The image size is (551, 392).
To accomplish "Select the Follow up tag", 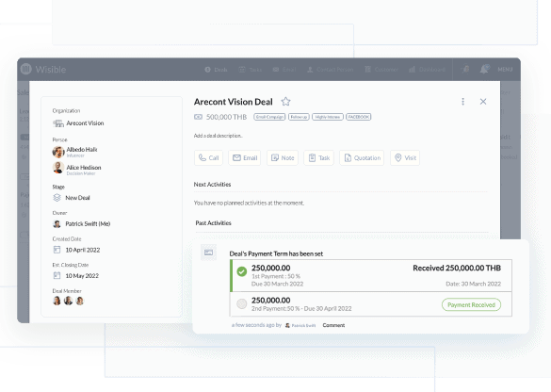I will (x=299, y=117).
